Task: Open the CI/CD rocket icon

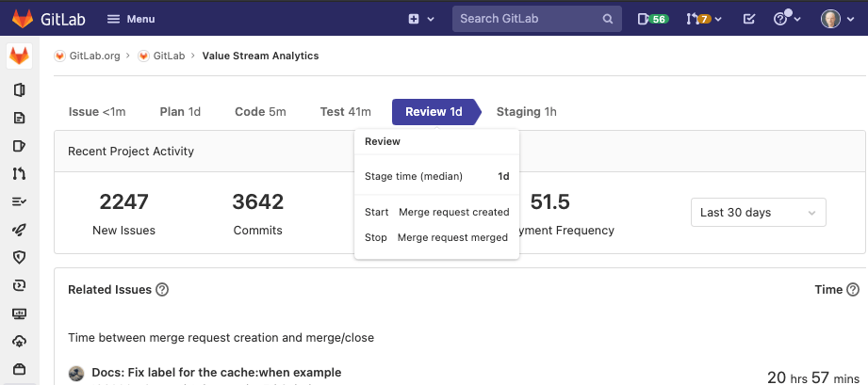Action: pyautogui.click(x=20, y=230)
